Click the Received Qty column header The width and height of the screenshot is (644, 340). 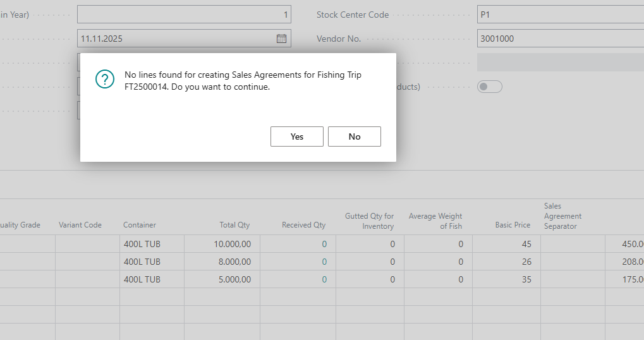click(303, 225)
